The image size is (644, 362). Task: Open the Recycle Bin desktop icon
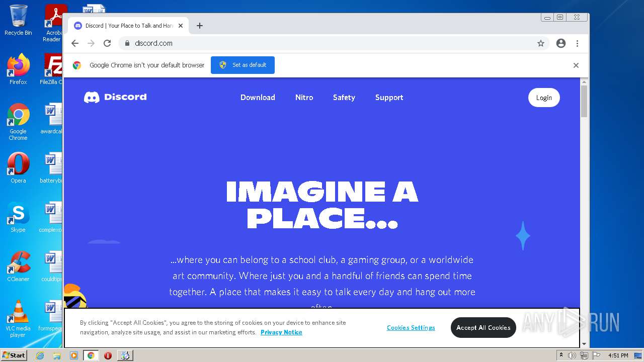(x=18, y=21)
